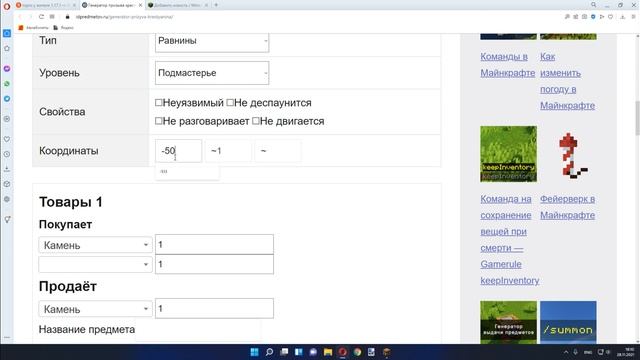Open the Команда на сохранение вещей link
This screenshot has height=360, width=640.
[509, 240]
